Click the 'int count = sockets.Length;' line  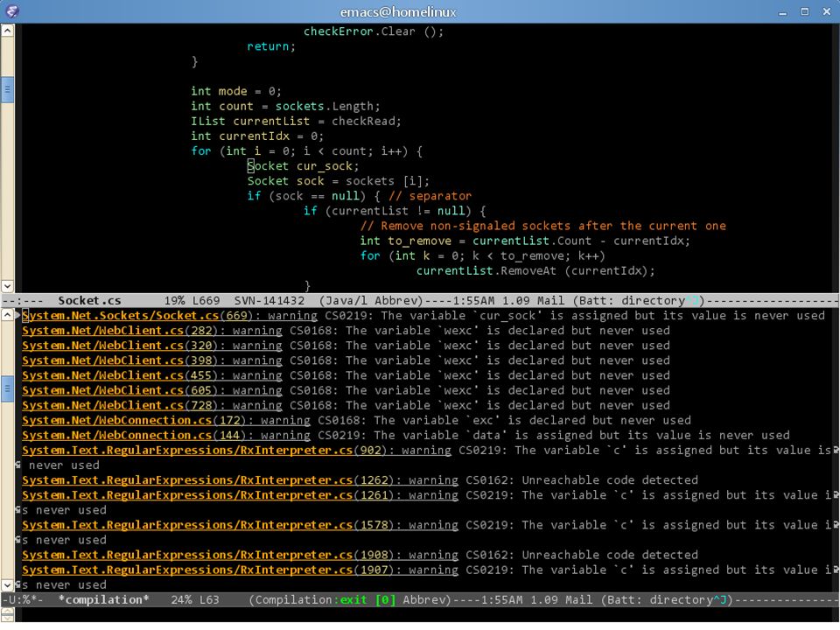coord(285,106)
